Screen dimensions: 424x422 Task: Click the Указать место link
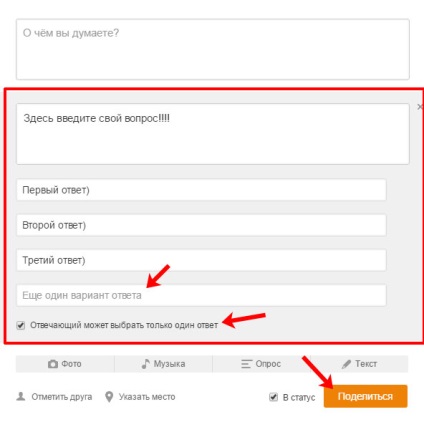coord(147,397)
